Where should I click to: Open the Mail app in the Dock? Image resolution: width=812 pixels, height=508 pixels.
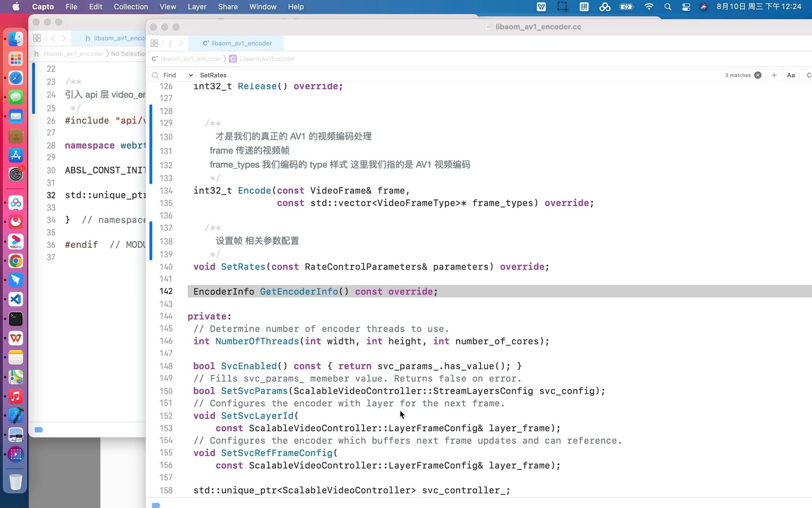[x=16, y=117]
